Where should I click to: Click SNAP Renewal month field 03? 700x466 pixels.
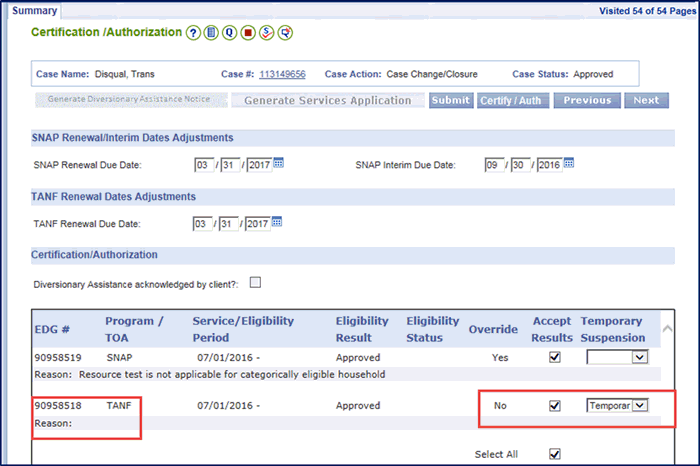tap(204, 165)
